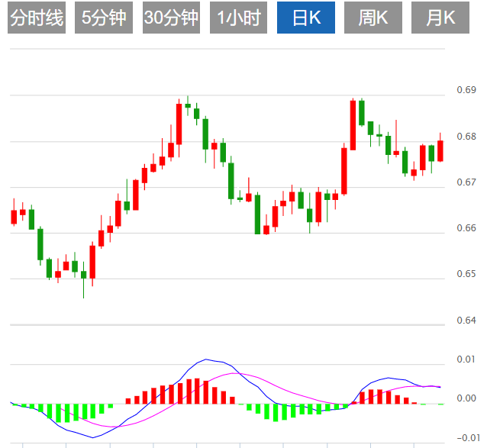Click the 0.68 price axis label
This screenshot has height=448, width=487.
(x=466, y=137)
